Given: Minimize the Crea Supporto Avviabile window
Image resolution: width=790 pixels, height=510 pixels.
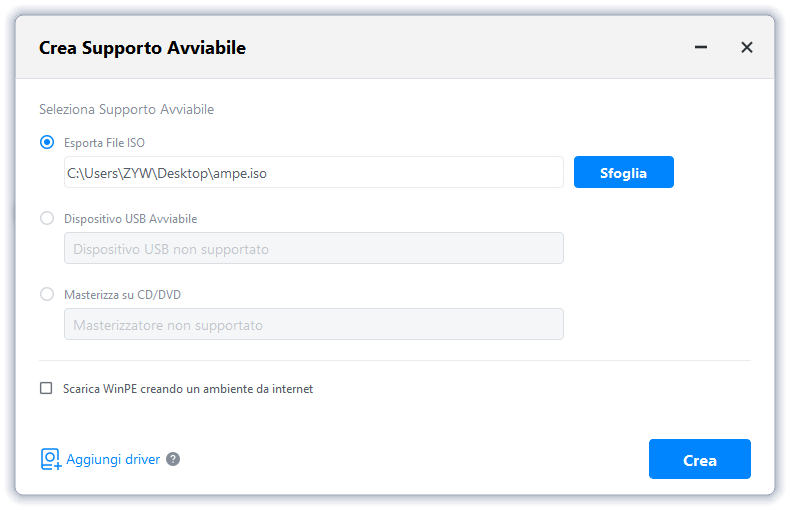Looking at the screenshot, I should point(701,47).
